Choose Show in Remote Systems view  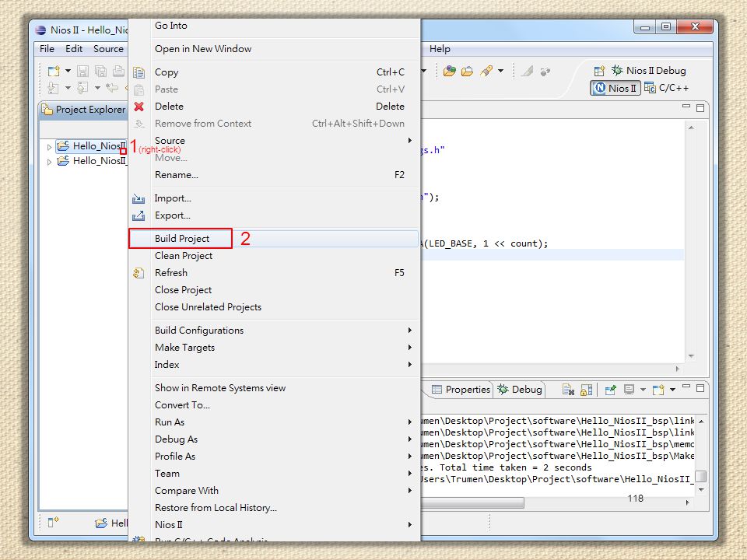275,388
